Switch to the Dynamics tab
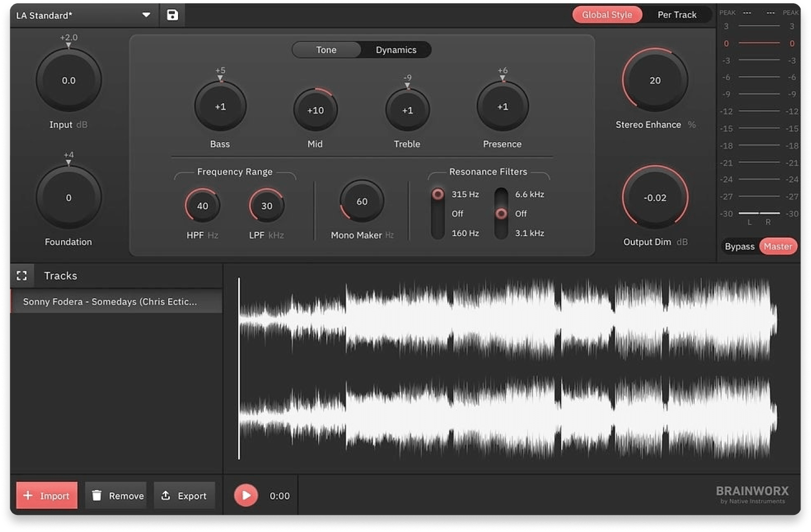Viewport: 811px width, 532px height. pos(396,50)
